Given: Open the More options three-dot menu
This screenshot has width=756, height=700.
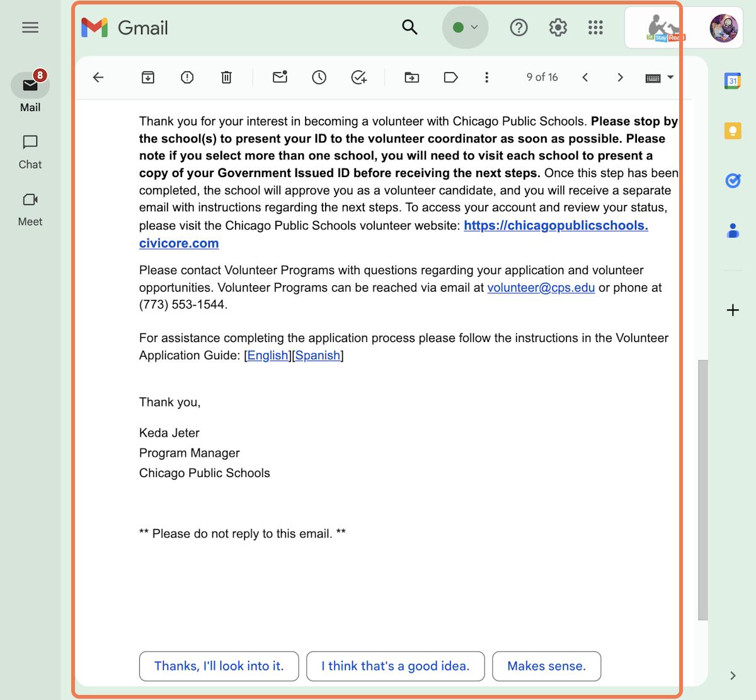Looking at the screenshot, I should click(486, 77).
